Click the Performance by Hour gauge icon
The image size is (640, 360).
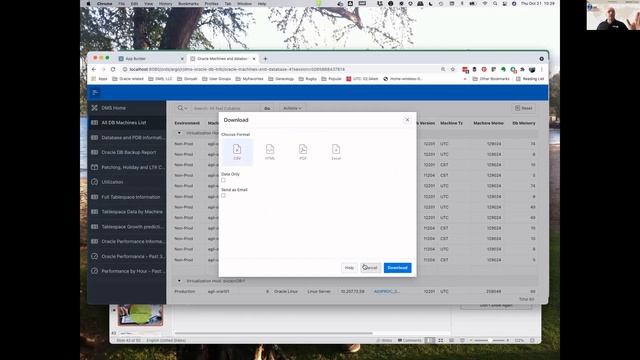point(95,271)
